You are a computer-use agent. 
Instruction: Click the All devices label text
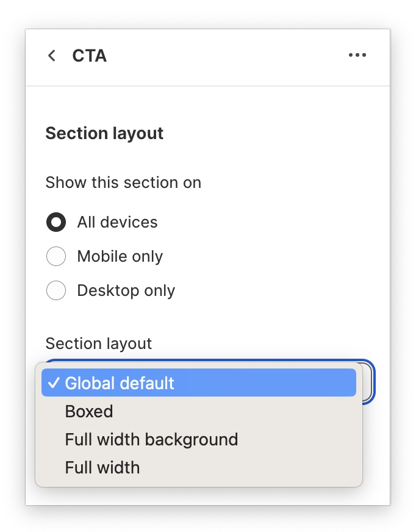[117, 222]
